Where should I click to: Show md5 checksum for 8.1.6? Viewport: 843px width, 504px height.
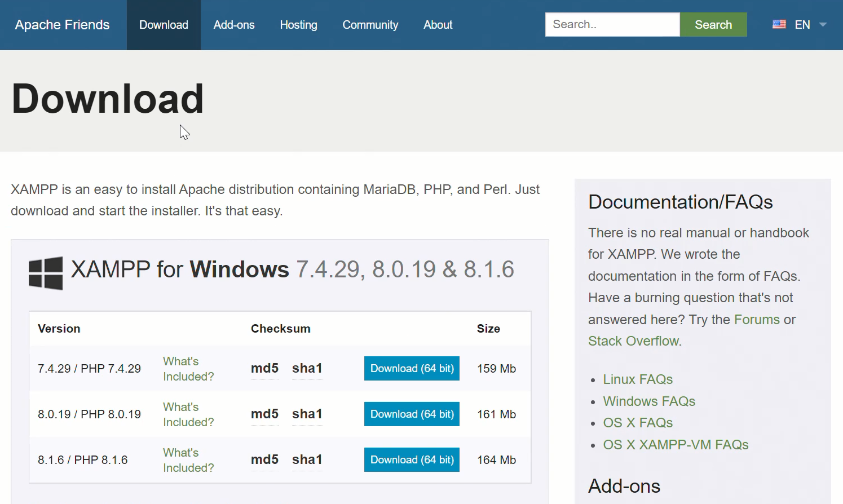264,459
